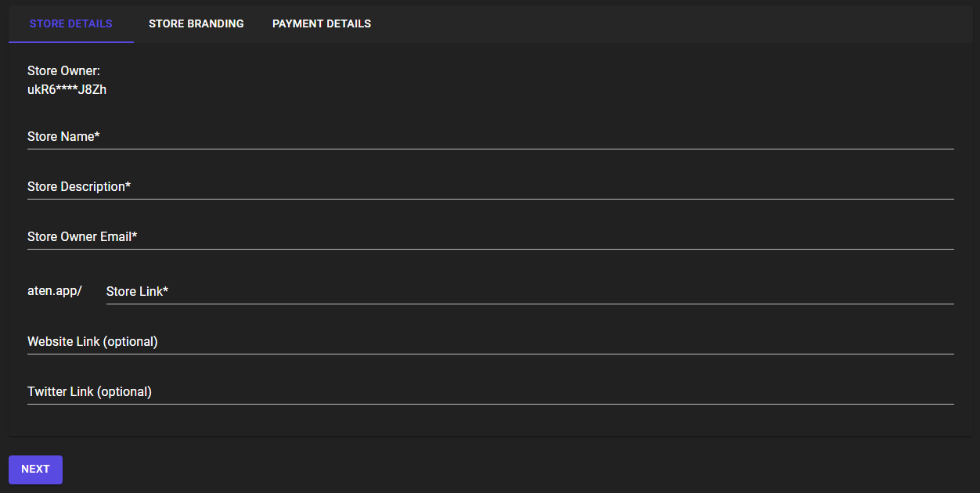This screenshot has width=980, height=493.
Task: Click into the Store Owner Email field
Action: (x=490, y=237)
